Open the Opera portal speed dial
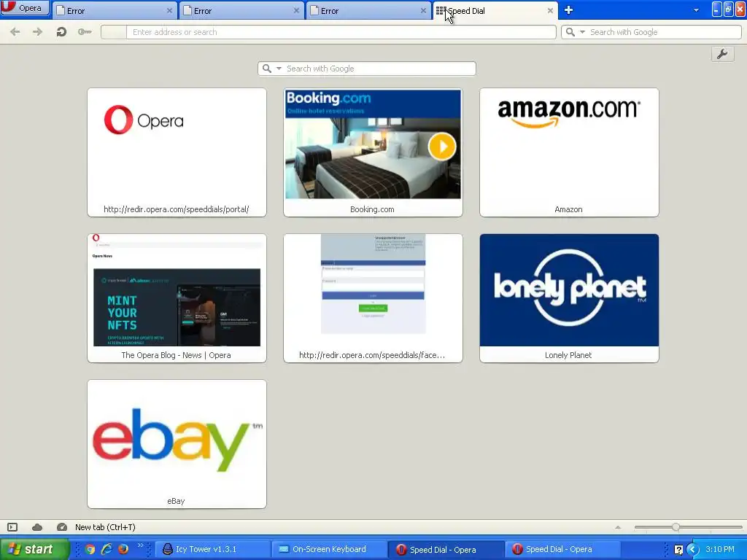 point(177,152)
